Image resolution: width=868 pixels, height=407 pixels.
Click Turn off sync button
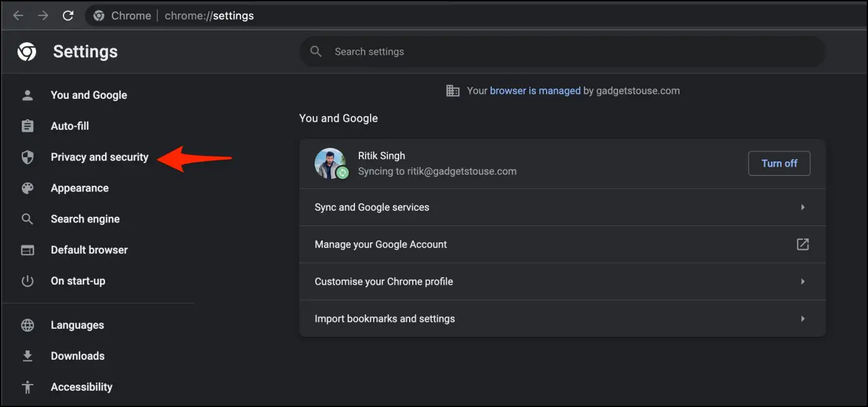[x=779, y=163]
